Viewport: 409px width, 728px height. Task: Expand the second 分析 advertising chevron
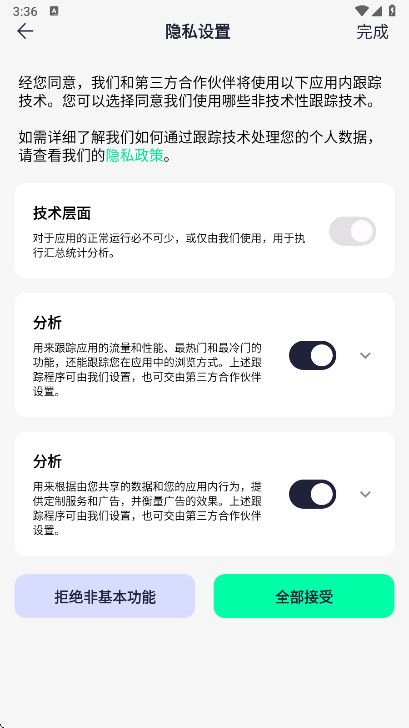tap(365, 494)
